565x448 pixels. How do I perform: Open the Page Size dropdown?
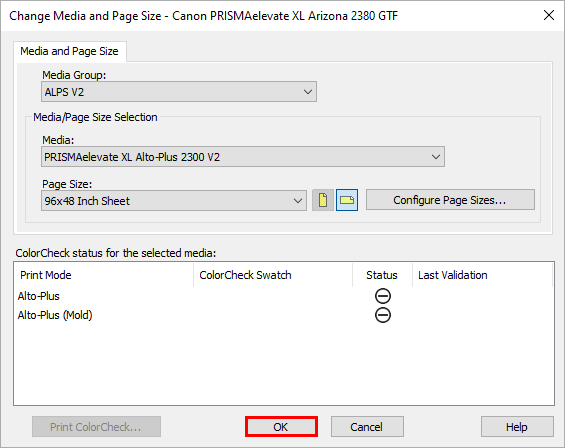(174, 201)
